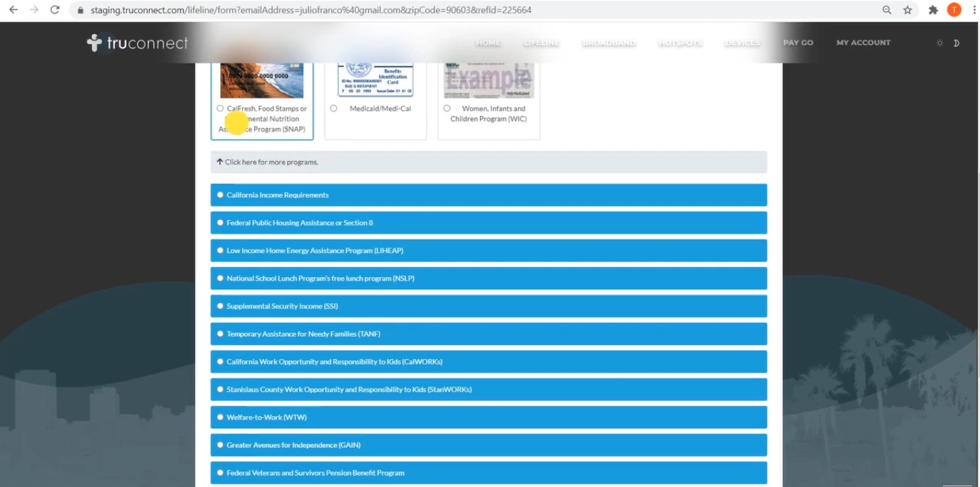Select the Medicaid/Medi-Cal radio button
The width and height of the screenshot is (980, 487).
[x=333, y=109]
